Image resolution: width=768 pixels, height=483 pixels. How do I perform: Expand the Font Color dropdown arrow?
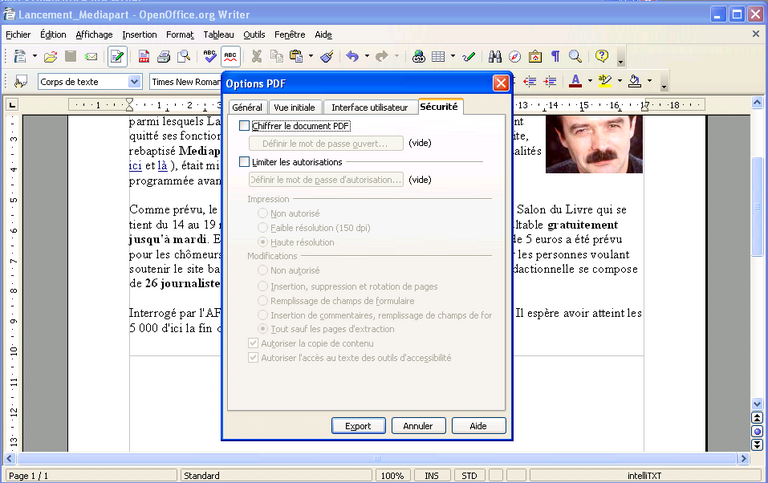590,80
